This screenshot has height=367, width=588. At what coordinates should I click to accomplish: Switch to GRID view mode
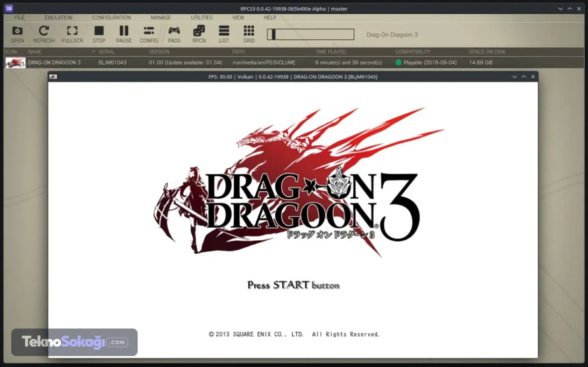pyautogui.click(x=249, y=34)
